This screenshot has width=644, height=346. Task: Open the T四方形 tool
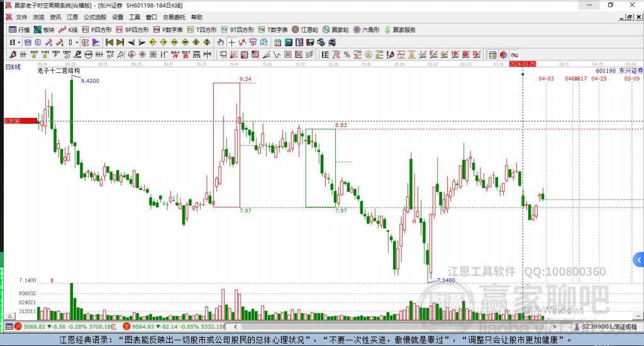[201, 30]
